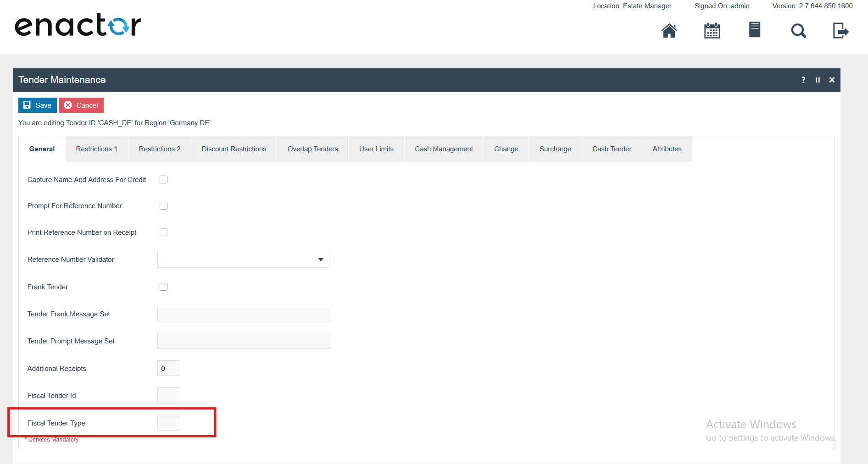Switch to the Cash Management tab
The width and height of the screenshot is (868, 464).
click(444, 149)
